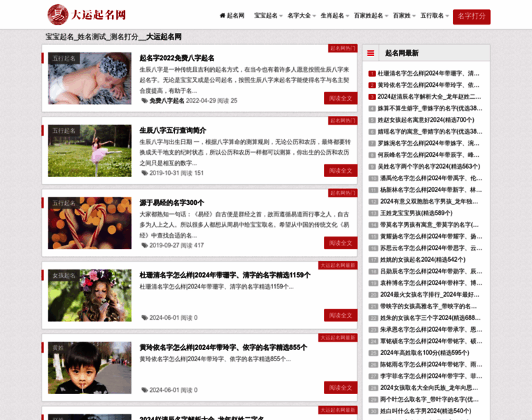Open sidebar item 吴姓名字两个字的名字2024
Screen dimensions: 532x420
point(429,167)
